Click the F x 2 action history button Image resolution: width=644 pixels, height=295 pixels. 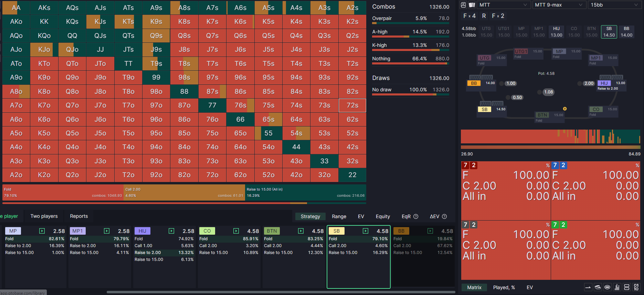click(498, 16)
